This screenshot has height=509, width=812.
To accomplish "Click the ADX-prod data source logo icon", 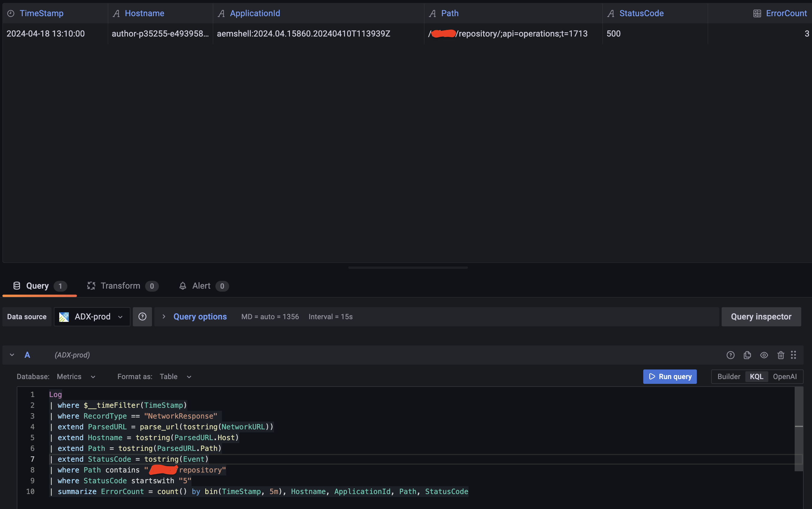I will pos(64,316).
